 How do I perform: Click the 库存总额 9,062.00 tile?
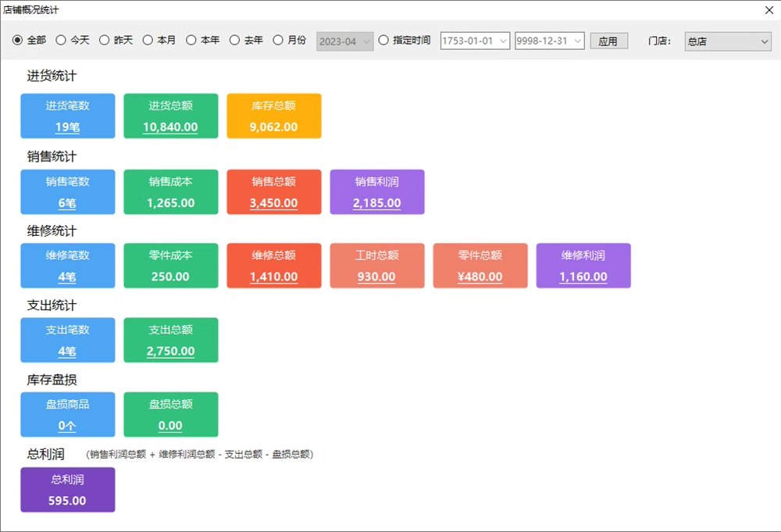274,116
